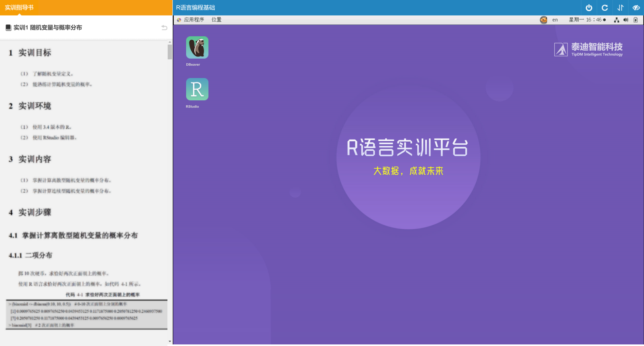Click the text 了解随机变量定义

[53, 74]
